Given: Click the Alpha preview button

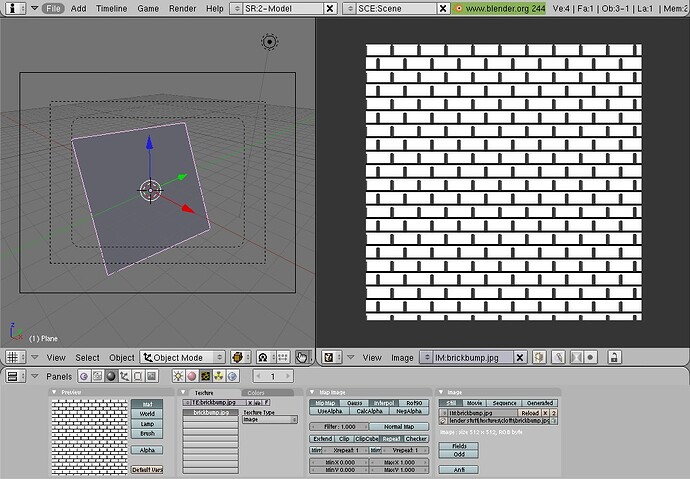Looking at the screenshot, I should point(147,450).
